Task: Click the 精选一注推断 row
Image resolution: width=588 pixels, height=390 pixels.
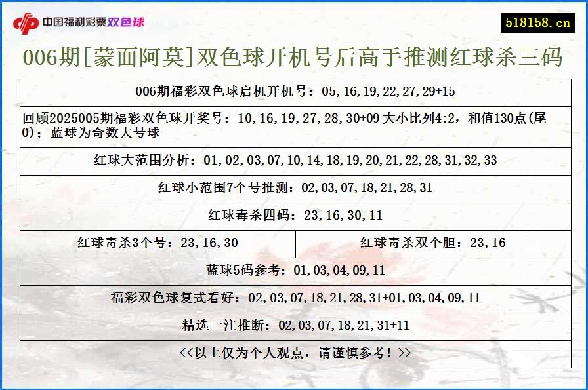Action: [294, 322]
